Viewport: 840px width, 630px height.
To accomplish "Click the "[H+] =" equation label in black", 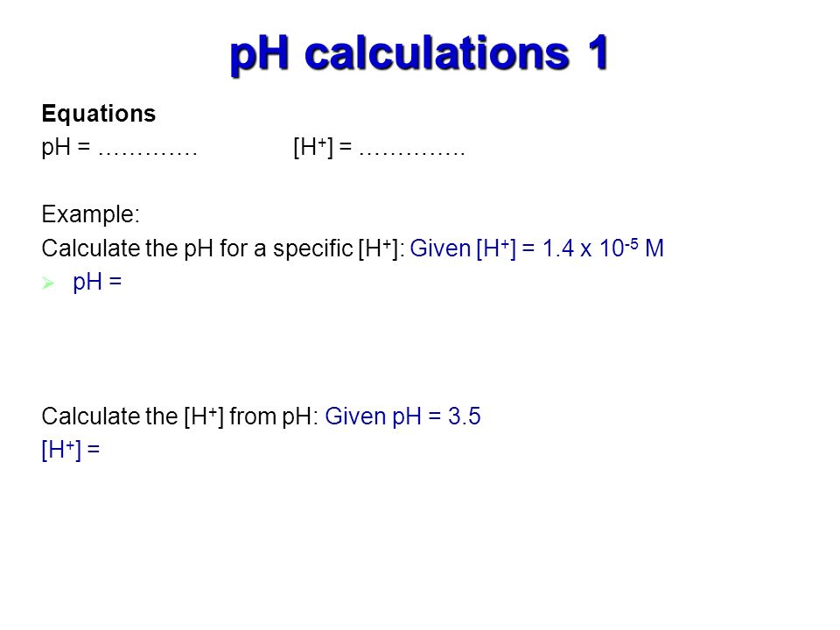I will (x=323, y=147).
